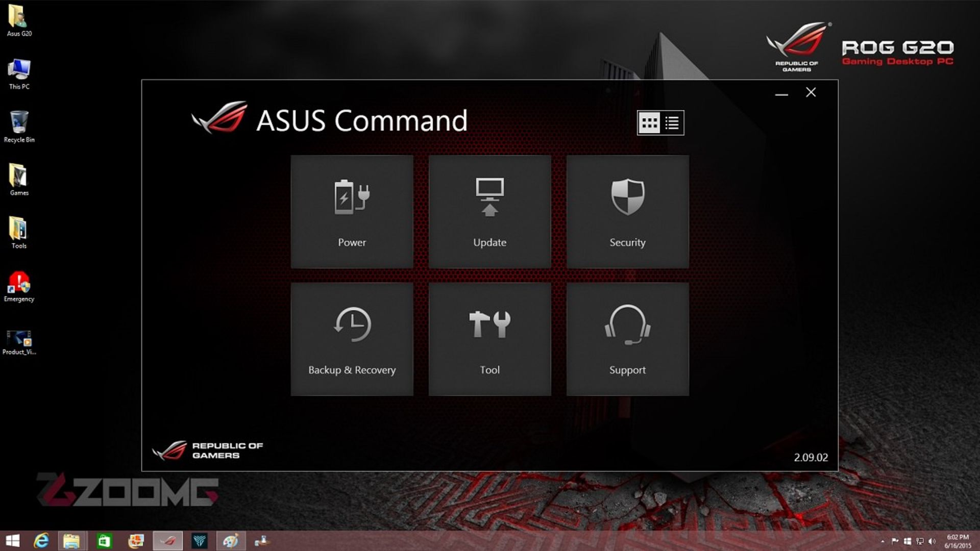Open the volume speaker tray icon

(x=933, y=541)
